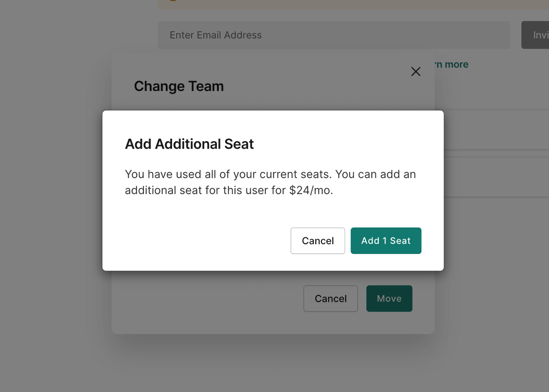Screen dimensions: 549x392
Task: Click the yellow notice banner at top
Action: [353, 4]
